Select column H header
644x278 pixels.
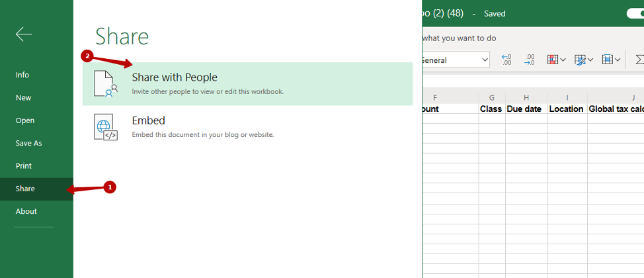click(x=526, y=98)
